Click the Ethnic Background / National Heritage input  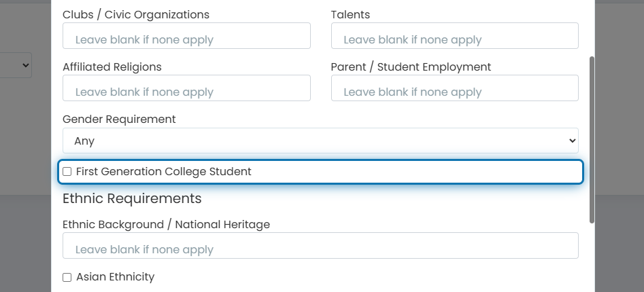(320, 246)
